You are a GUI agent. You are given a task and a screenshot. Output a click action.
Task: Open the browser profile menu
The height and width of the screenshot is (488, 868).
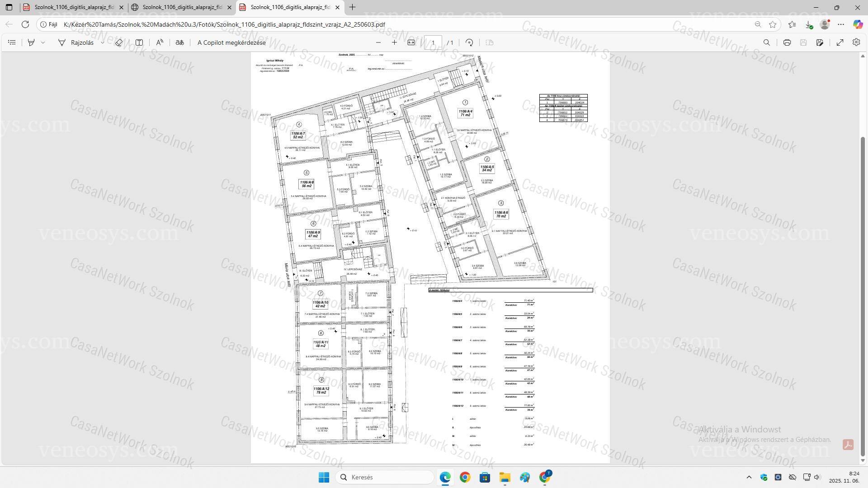coord(825,24)
